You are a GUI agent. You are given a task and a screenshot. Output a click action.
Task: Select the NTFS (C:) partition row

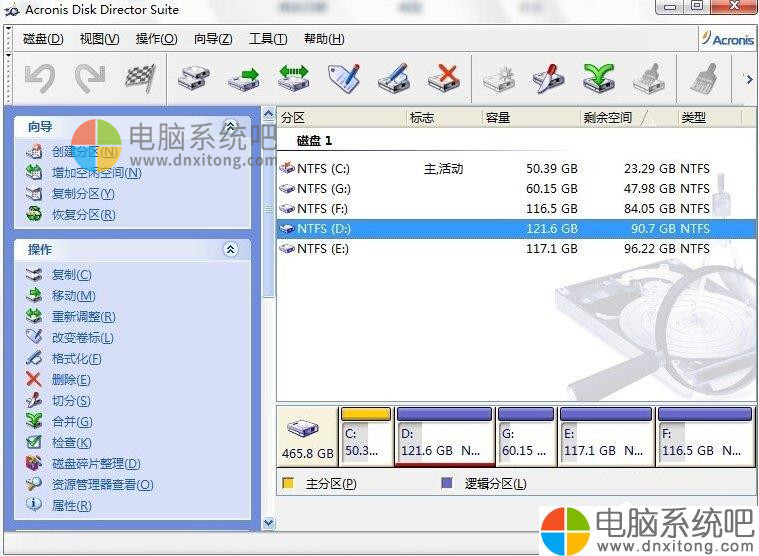[x=516, y=169]
